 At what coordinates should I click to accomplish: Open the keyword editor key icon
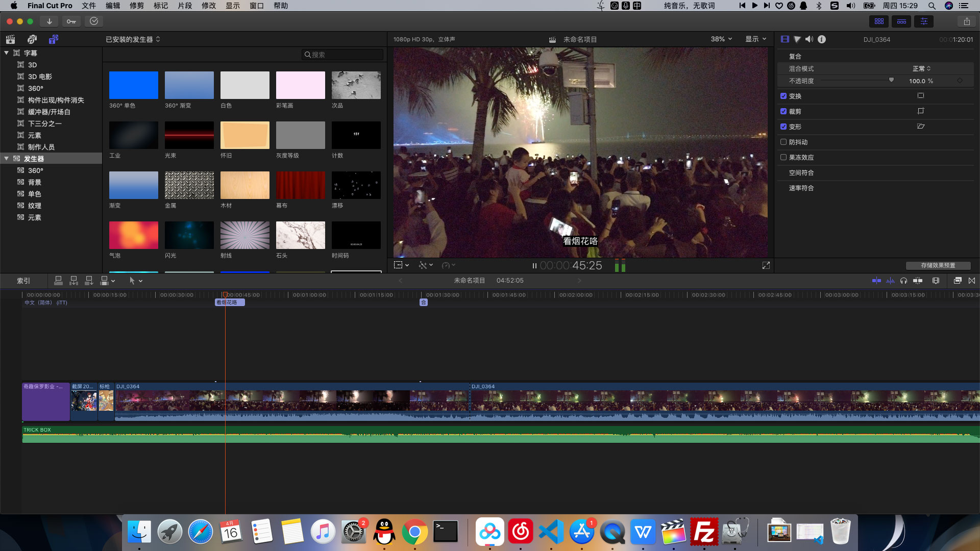[71, 21]
